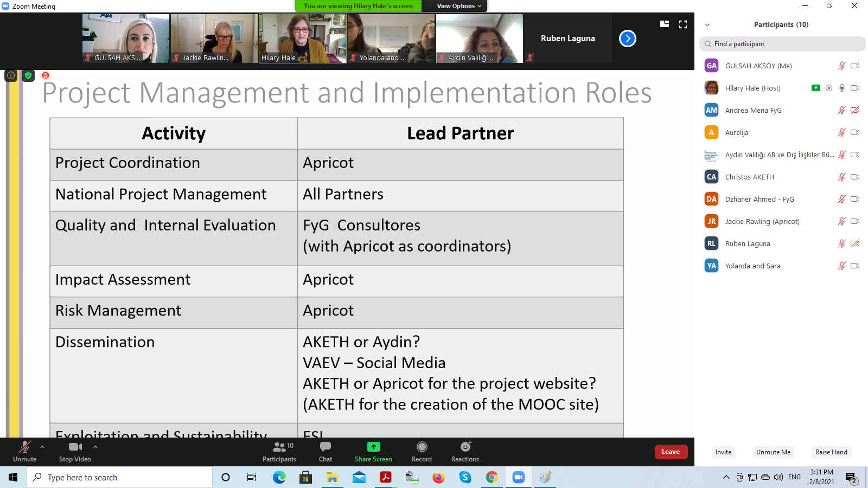Open the Chat panel icon
Image resolution: width=868 pixels, height=488 pixels.
point(325,447)
